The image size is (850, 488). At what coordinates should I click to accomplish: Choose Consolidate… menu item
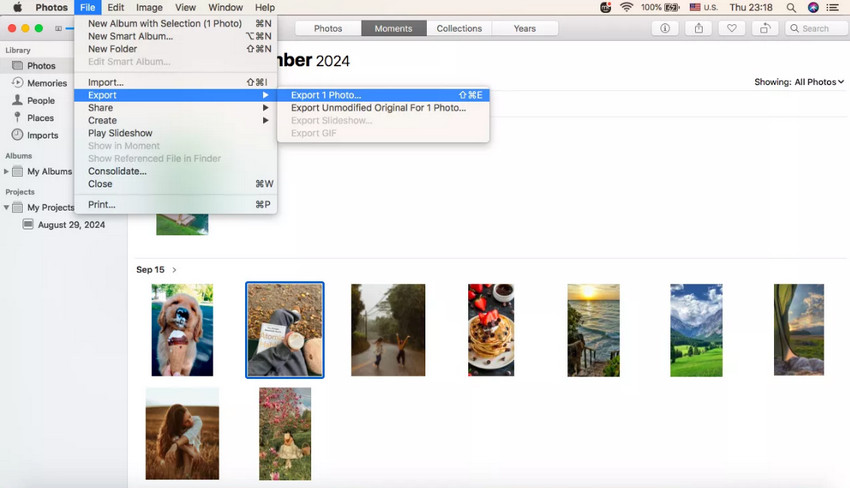[176, 171]
